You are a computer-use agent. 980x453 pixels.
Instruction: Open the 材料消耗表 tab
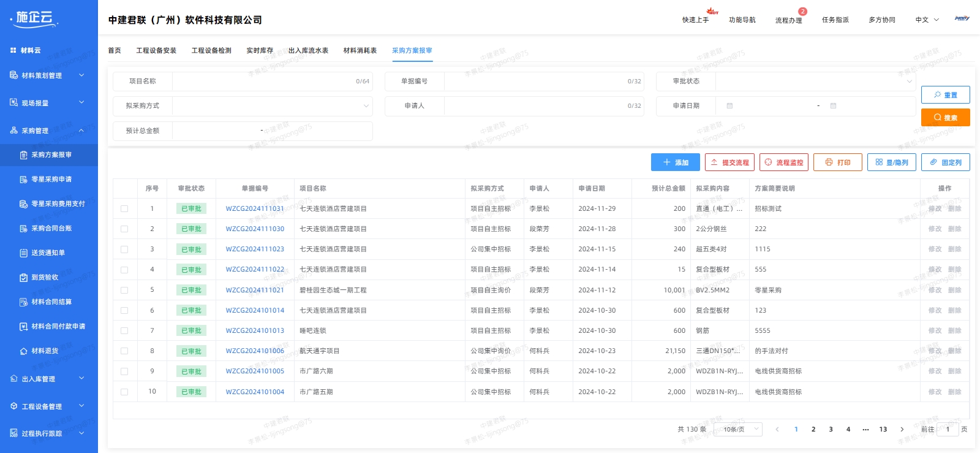point(360,51)
